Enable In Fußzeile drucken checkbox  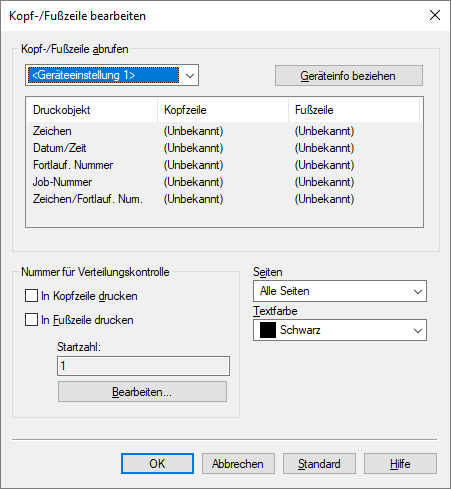coord(31,320)
